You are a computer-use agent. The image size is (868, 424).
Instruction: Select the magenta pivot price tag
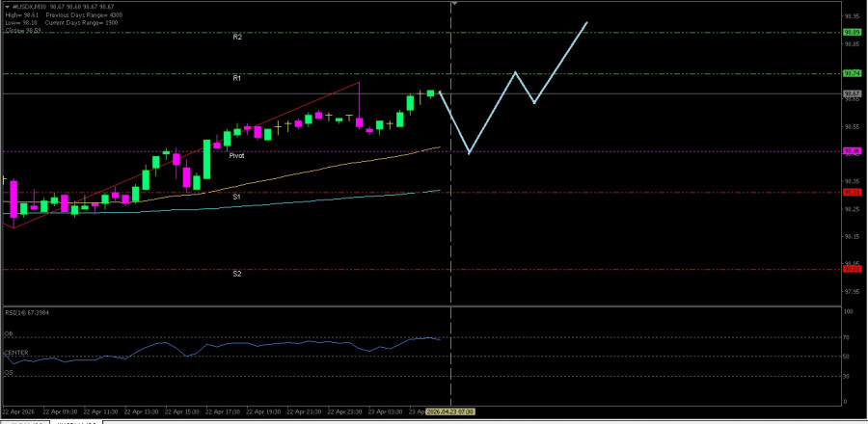click(852, 151)
